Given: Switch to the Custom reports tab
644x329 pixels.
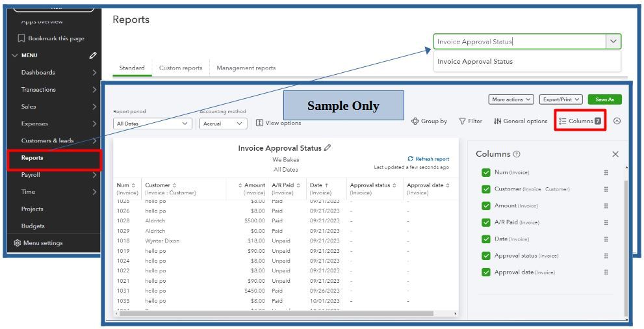Looking at the screenshot, I should click(x=181, y=68).
